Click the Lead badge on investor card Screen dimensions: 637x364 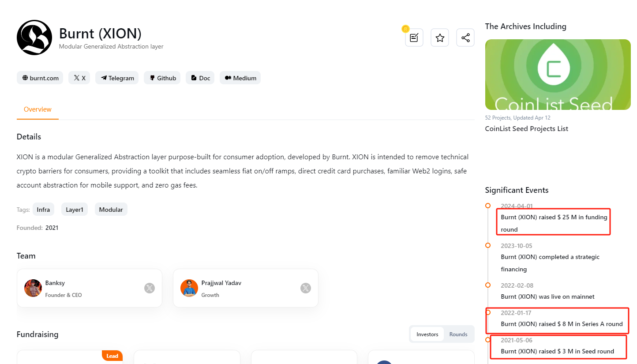(x=112, y=356)
